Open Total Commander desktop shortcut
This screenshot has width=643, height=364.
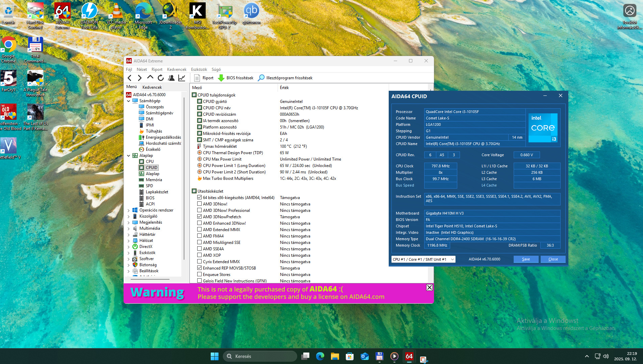[35, 50]
